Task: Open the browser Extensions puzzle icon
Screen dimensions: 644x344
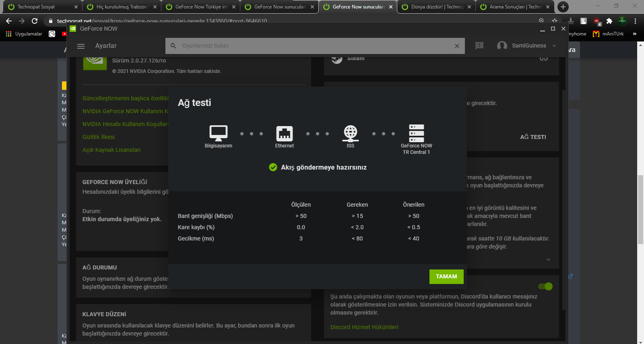Action: (609, 21)
